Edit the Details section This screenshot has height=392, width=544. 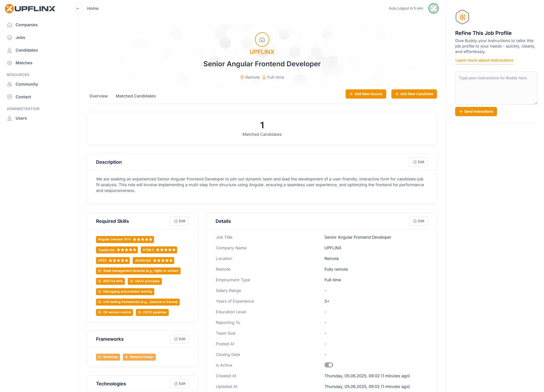coord(418,221)
